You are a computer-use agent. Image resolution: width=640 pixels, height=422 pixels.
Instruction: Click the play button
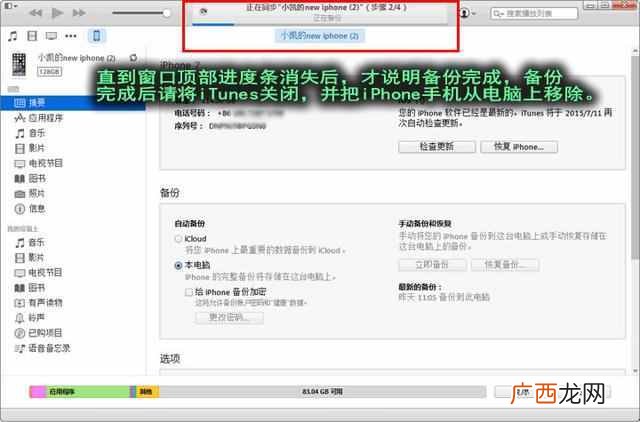(x=57, y=13)
